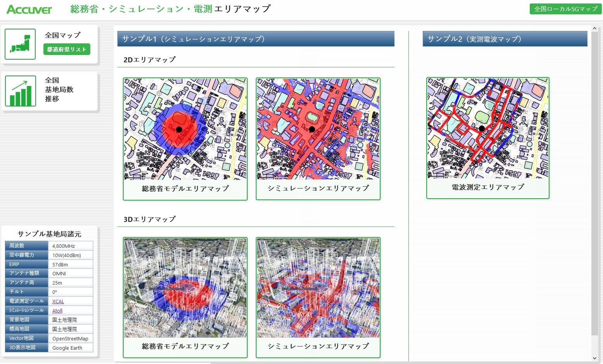Open the 2D シミュレーションエリアマップ thumbnail
Screen dimensions: 603x364
(318, 129)
